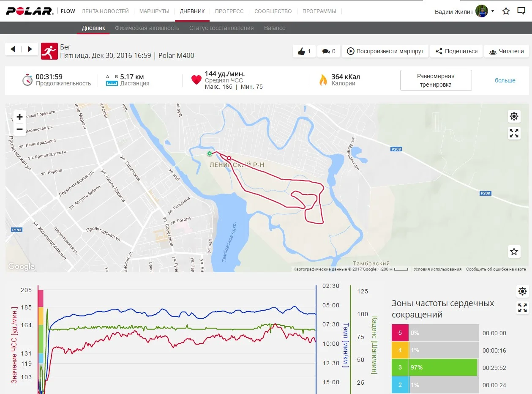Open Маршруты menu item

point(154,11)
